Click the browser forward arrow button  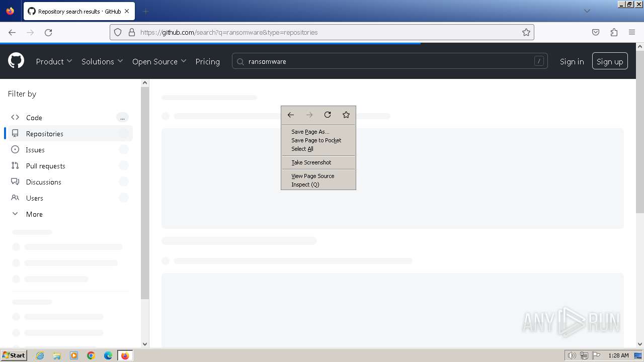pyautogui.click(x=30, y=32)
